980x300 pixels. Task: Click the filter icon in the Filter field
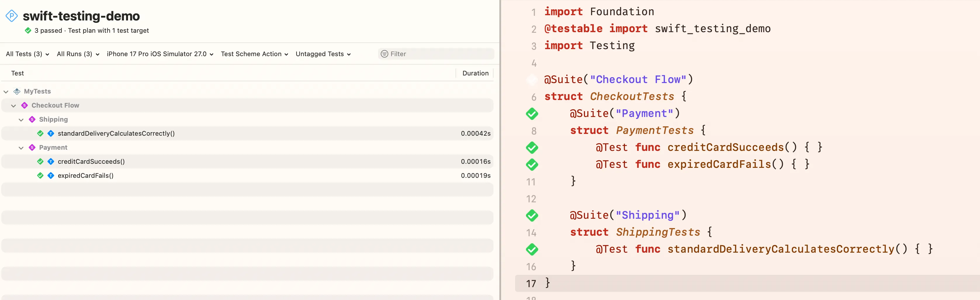[385, 54]
